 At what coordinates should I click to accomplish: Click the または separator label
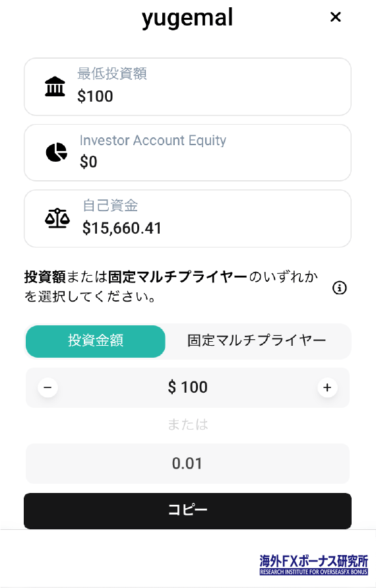(187, 424)
